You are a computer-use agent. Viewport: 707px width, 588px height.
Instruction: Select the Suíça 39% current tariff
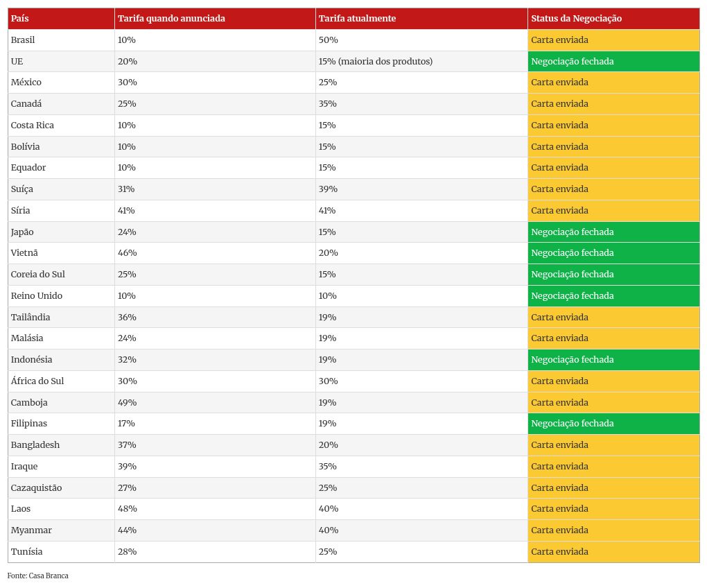[x=328, y=189]
